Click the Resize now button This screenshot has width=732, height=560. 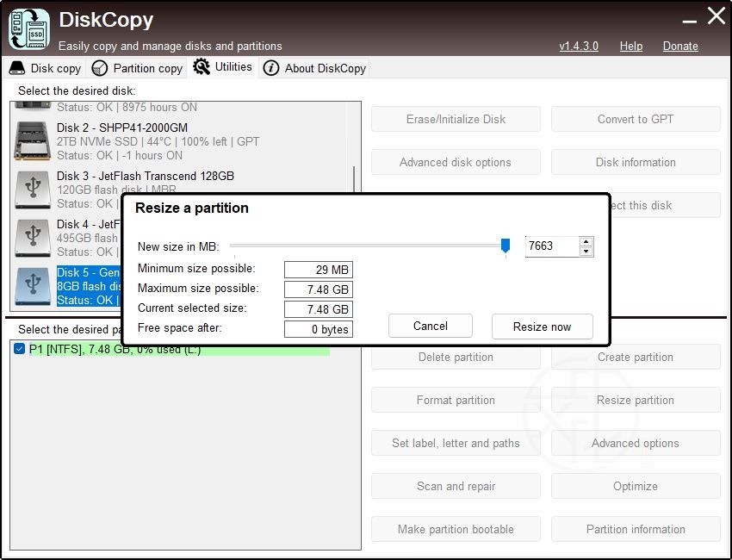pos(542,327)
